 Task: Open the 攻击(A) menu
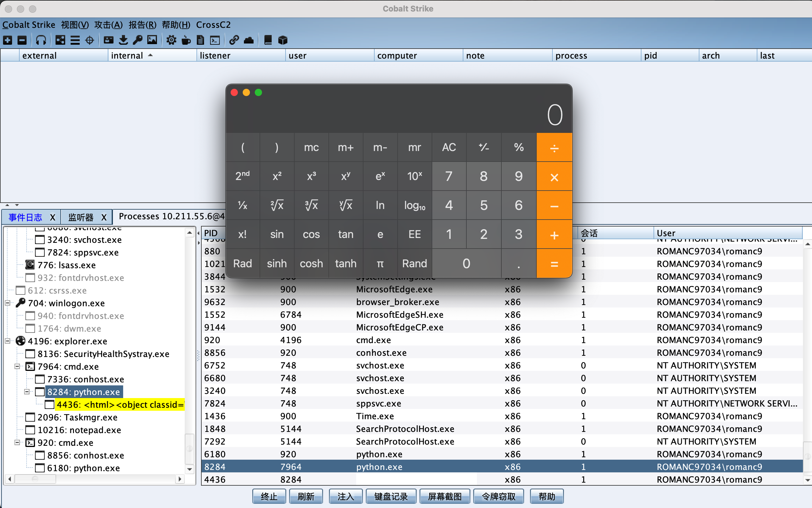point(108,25)
